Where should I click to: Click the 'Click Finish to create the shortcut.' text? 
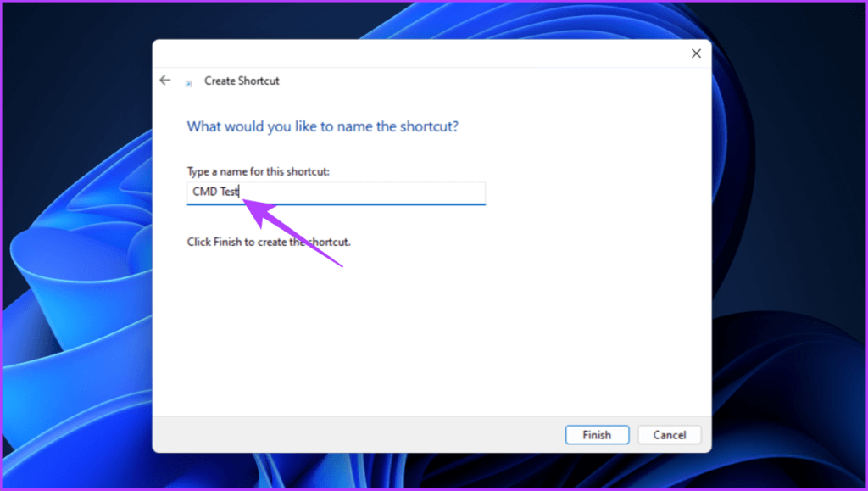click(x=269, y=242)
